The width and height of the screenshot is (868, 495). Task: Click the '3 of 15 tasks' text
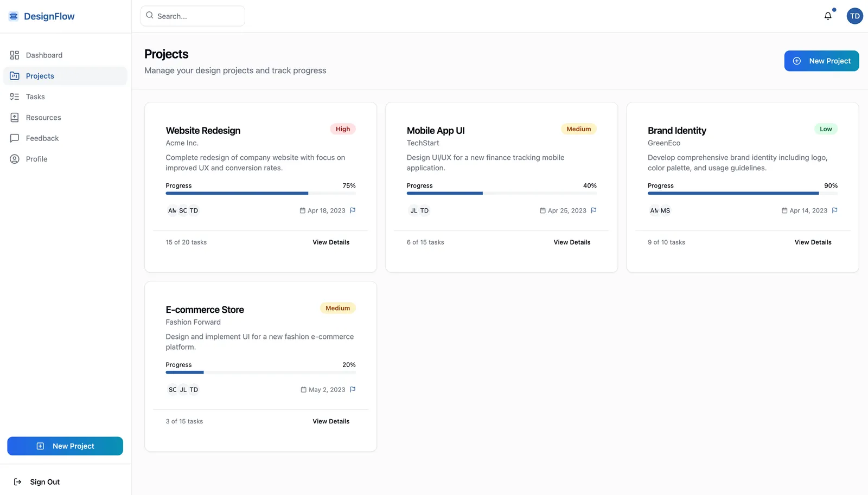pyautogui.click(x=184, y=421)
